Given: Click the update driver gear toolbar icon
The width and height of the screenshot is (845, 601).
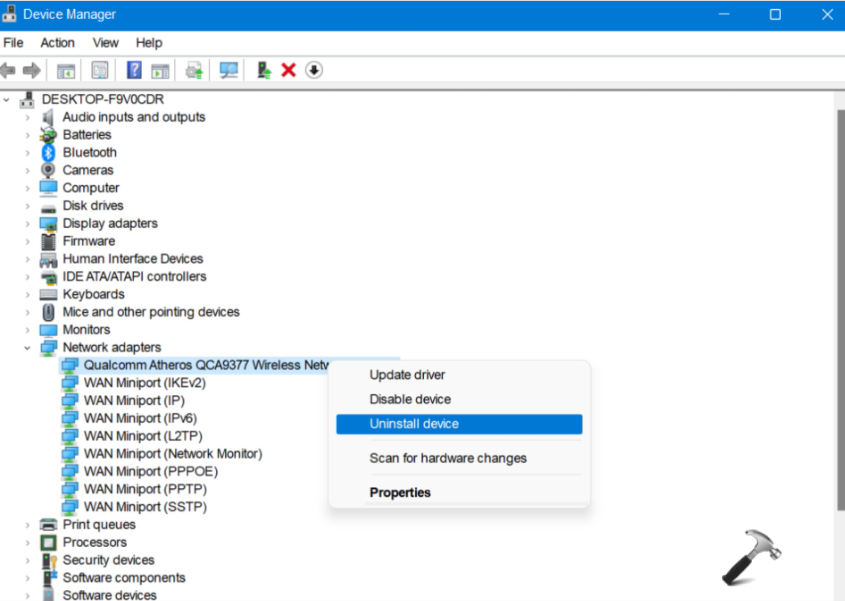Looking at the screenshot, I should coord(195,70).
